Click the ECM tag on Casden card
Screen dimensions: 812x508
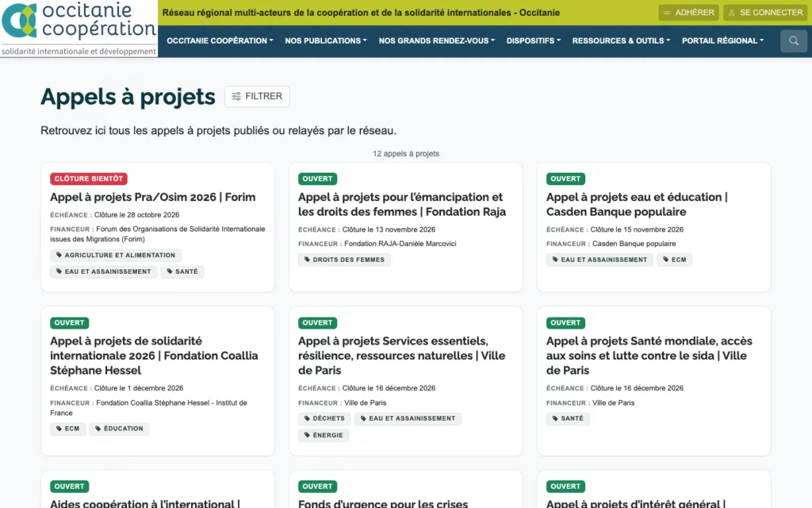(674, 260)
